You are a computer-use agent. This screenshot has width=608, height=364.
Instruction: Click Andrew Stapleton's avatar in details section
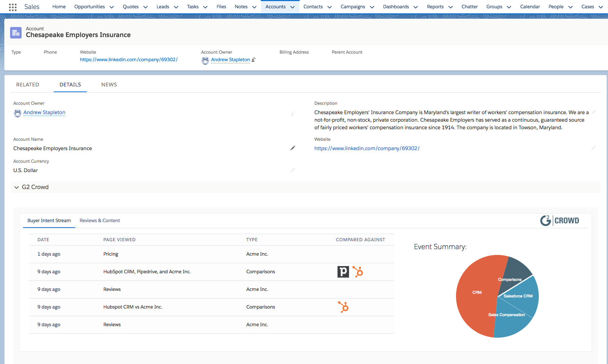pos(17,113)
